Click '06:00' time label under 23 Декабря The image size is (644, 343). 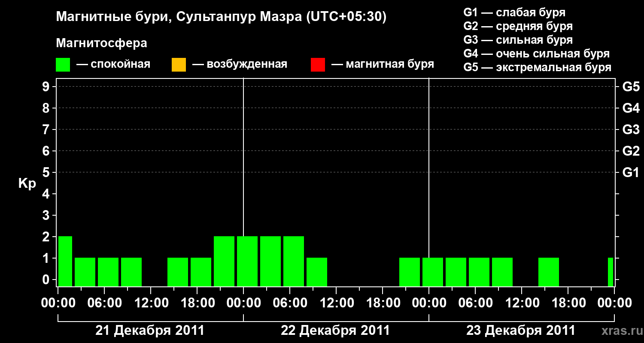coord(475,303)
